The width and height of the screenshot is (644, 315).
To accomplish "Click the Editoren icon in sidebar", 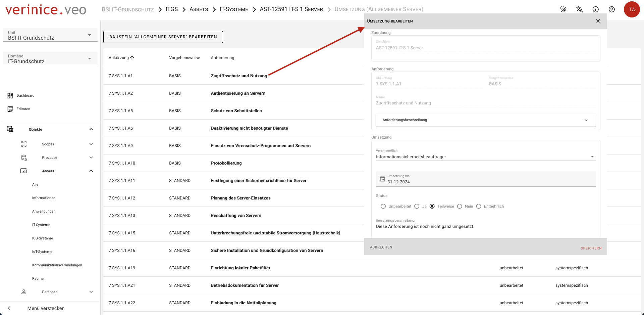I will [10, 109].
